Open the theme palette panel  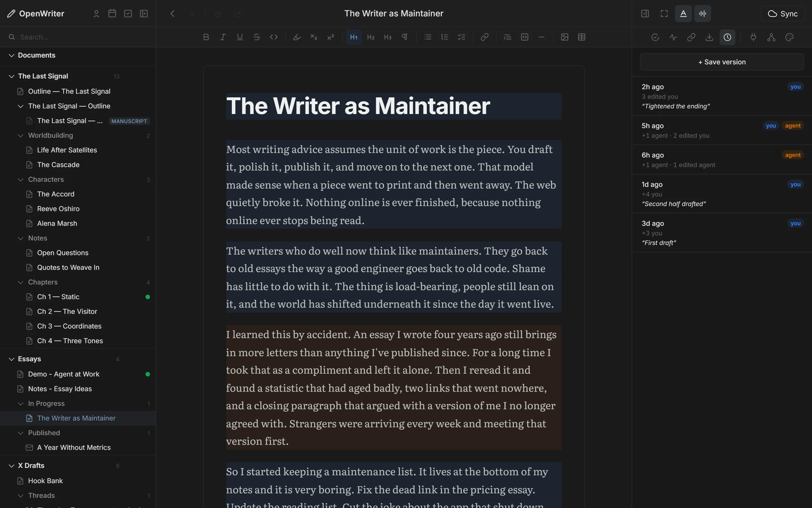[789, 37]
